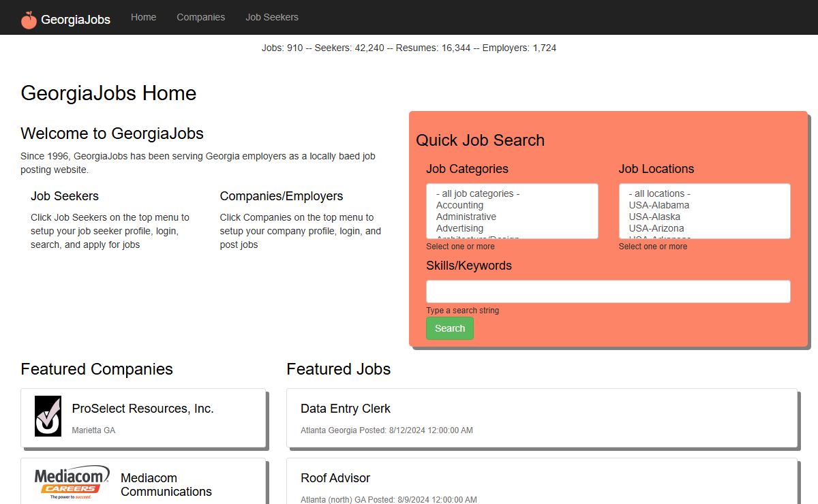Click the 'GeorgiaJobs Home' page title
The width and height of the screenshot is (818, 504).
(x=108, y=93)
